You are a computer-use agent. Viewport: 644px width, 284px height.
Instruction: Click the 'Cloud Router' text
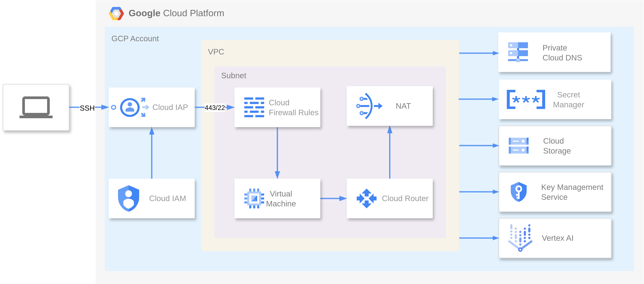click(405, 198)
